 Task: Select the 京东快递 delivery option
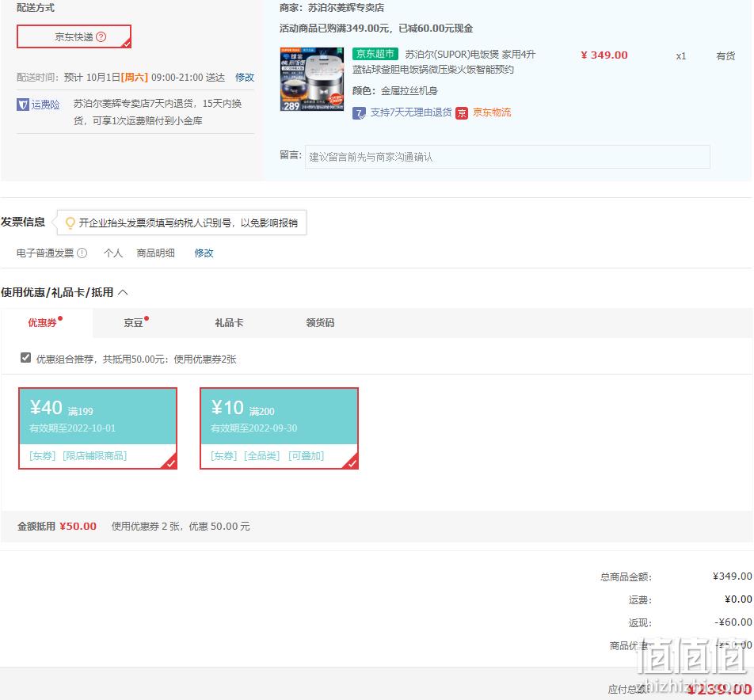pos(74,36)
